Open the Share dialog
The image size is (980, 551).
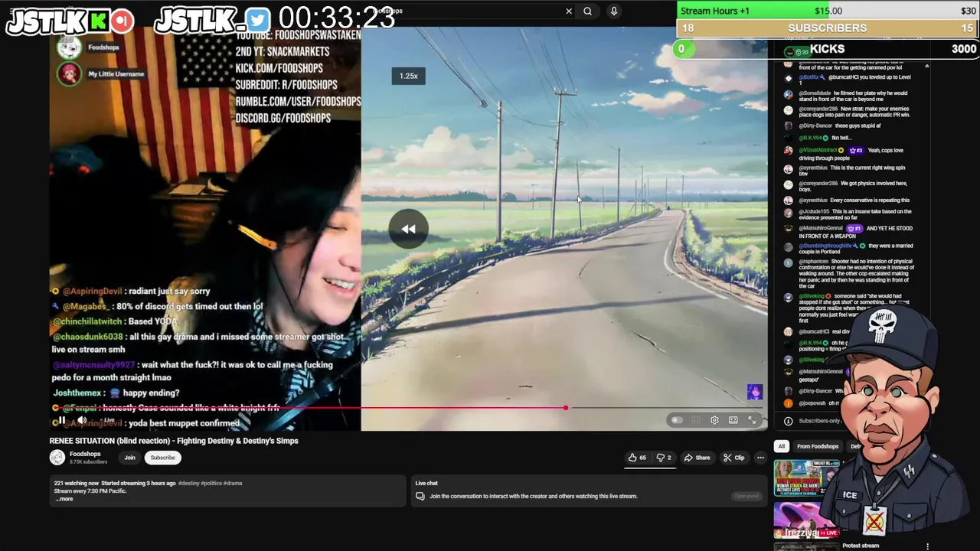tap(697, 458)
